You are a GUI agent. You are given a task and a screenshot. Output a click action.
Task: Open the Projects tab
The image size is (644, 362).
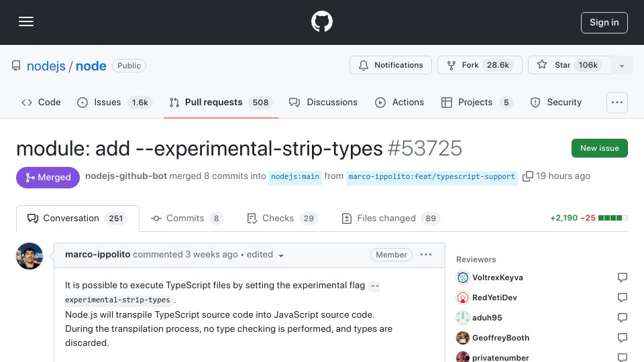pos(476,102)
